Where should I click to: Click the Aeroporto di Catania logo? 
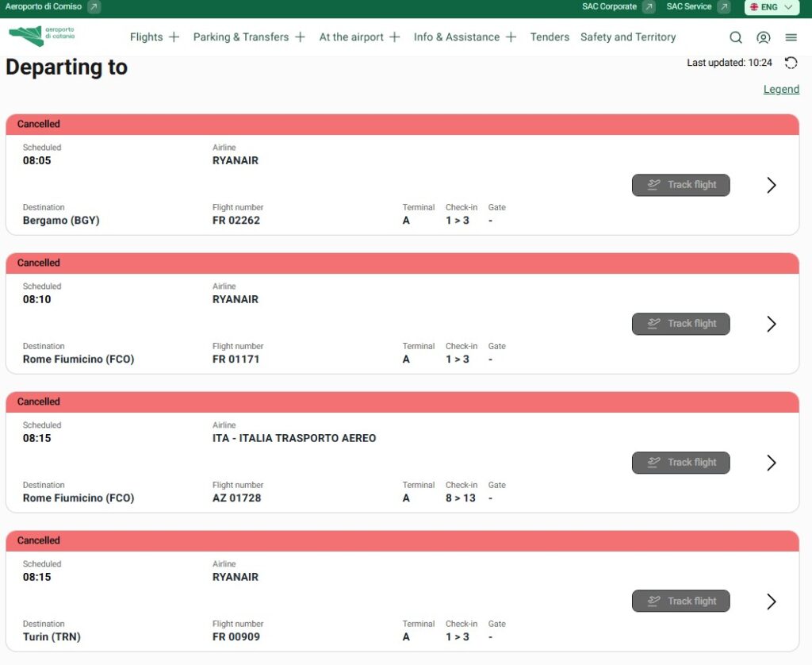(42, 36)
